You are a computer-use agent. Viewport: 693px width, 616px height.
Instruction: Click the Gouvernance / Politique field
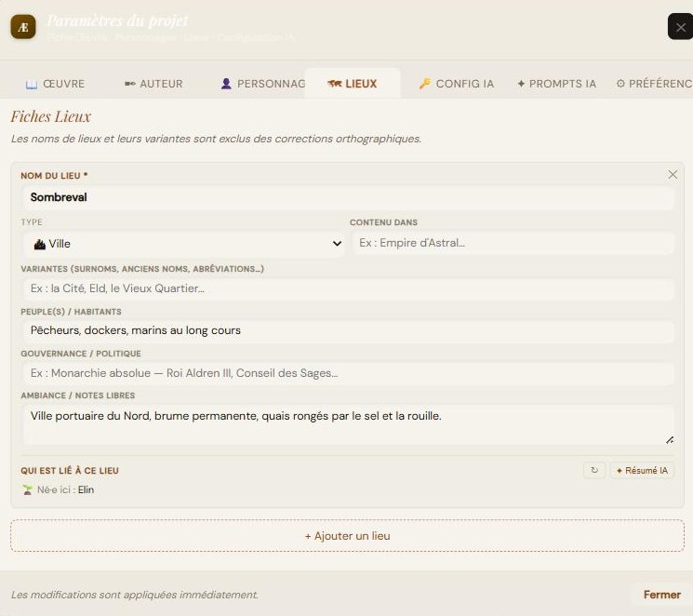pos(348,373)
